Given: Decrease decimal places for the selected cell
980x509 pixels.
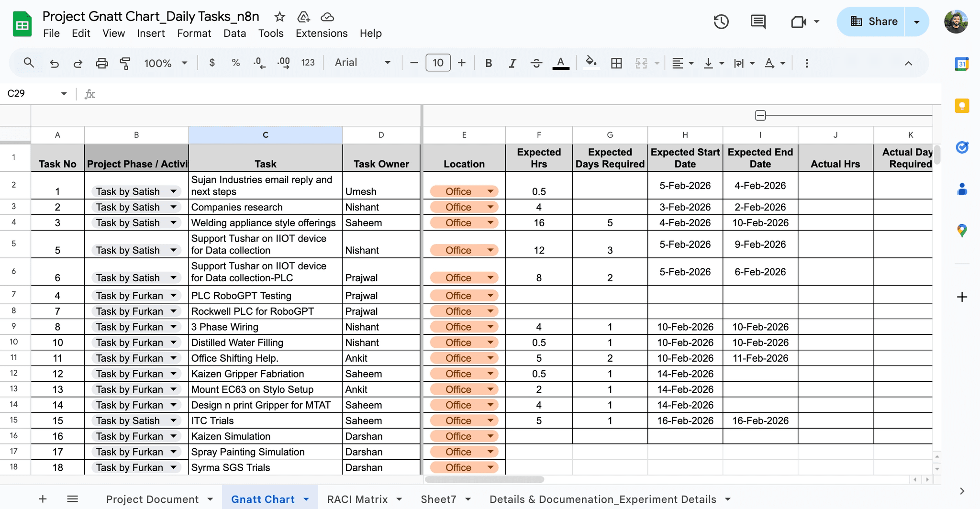Looking at the screenshot, I should (258, 63).
